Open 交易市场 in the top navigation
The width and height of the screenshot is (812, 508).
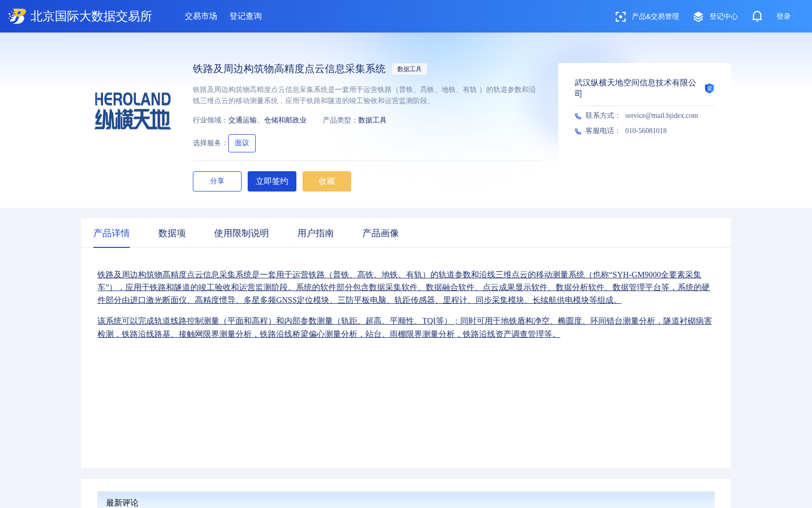click(201, 16)
